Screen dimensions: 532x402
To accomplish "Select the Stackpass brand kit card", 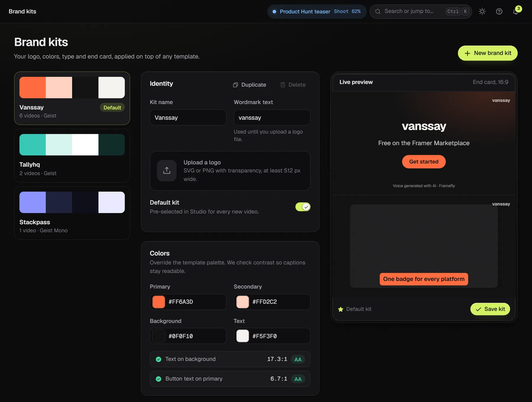I will 72,213.
